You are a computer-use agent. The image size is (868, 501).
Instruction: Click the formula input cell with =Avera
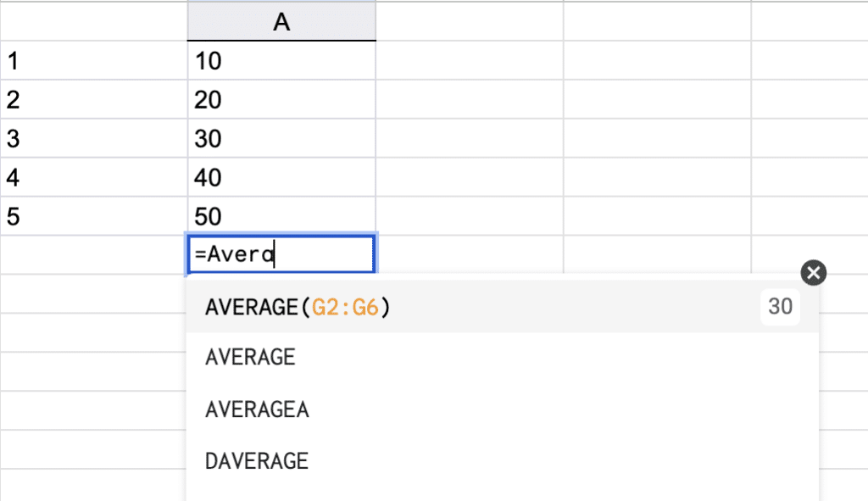281,254
